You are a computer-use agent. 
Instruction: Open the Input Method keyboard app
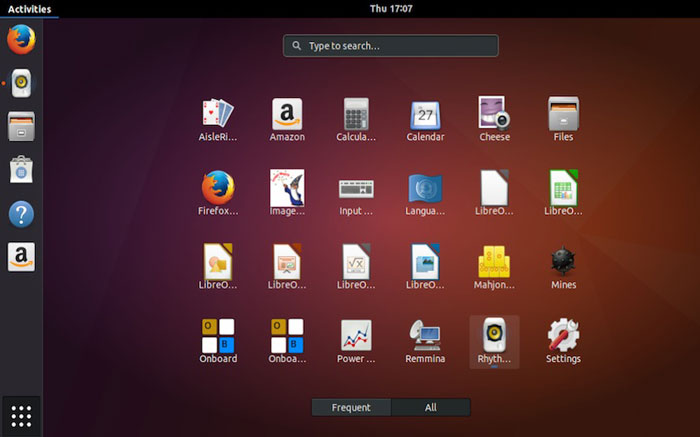pos(356,193)
